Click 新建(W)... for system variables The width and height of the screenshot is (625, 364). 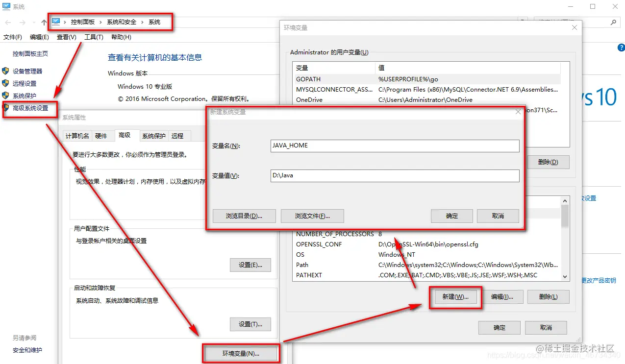[x=455, y=297]
